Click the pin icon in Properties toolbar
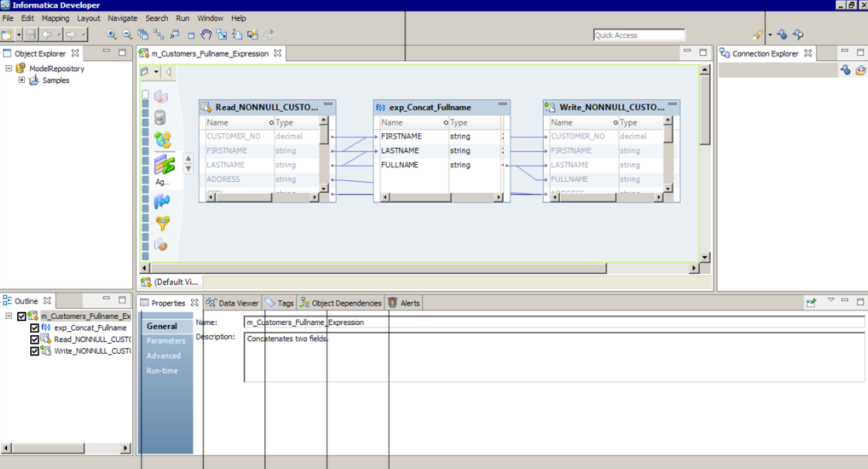 coord(811,303)
